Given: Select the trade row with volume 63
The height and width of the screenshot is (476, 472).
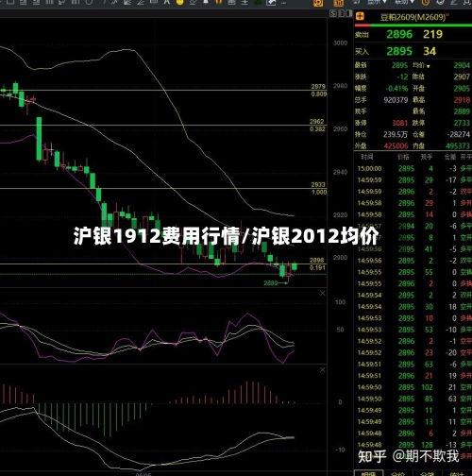Looking at the screenshot, I should [413, 365].
